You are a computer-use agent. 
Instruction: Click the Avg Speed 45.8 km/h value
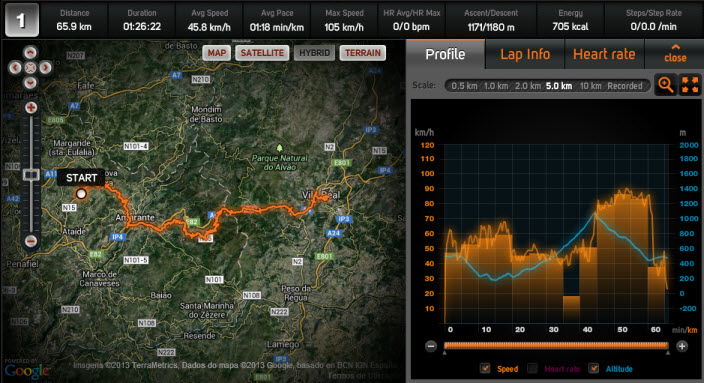(x=209, y=27)
